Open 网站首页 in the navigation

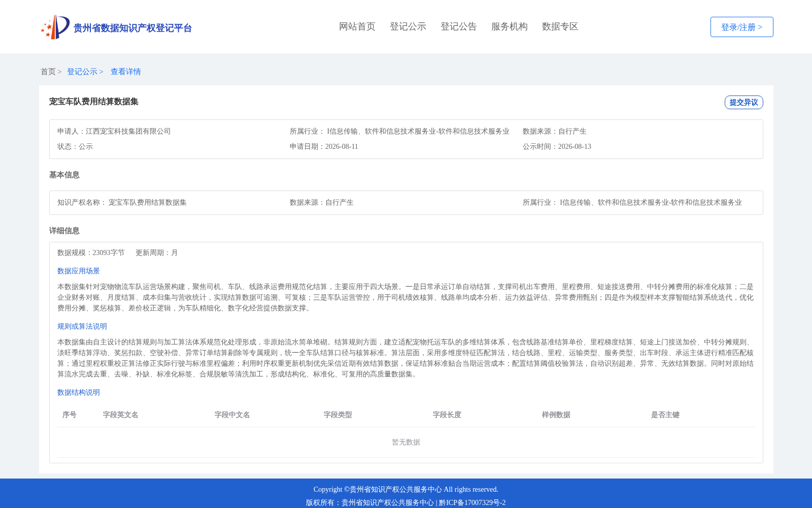pyautogui.click(x=357, y=26)
